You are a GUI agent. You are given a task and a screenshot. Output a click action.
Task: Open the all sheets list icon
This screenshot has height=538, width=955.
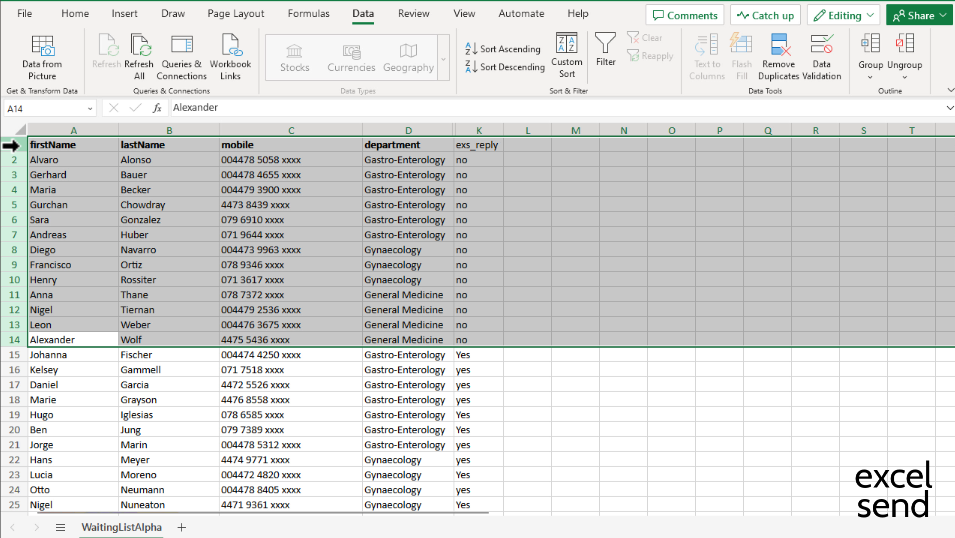coord(60,528)
